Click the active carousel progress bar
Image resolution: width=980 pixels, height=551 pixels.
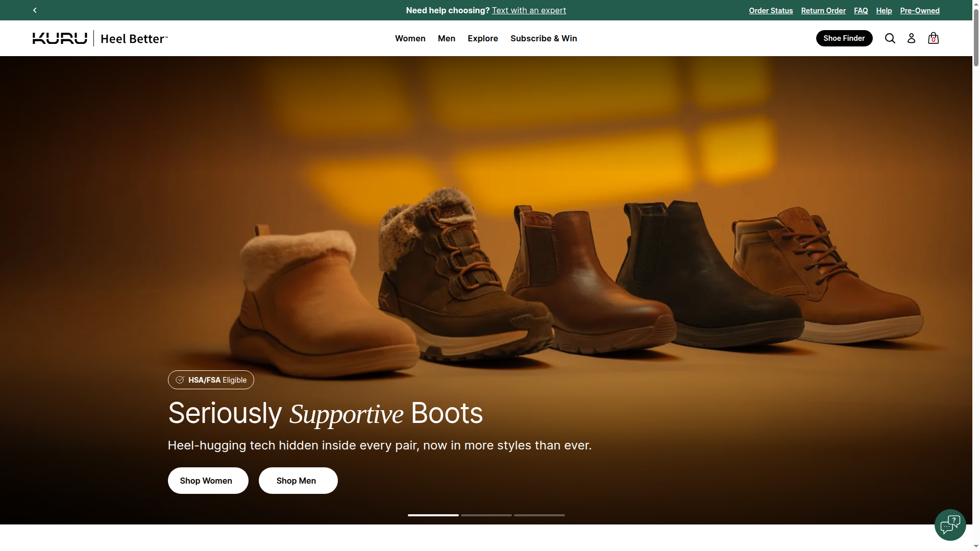coord(433,515)
